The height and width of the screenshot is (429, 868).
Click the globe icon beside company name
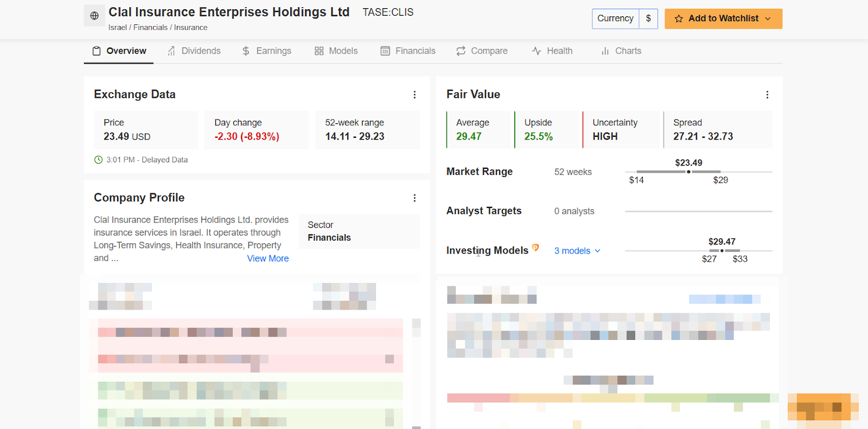click(x=94, y=16)
